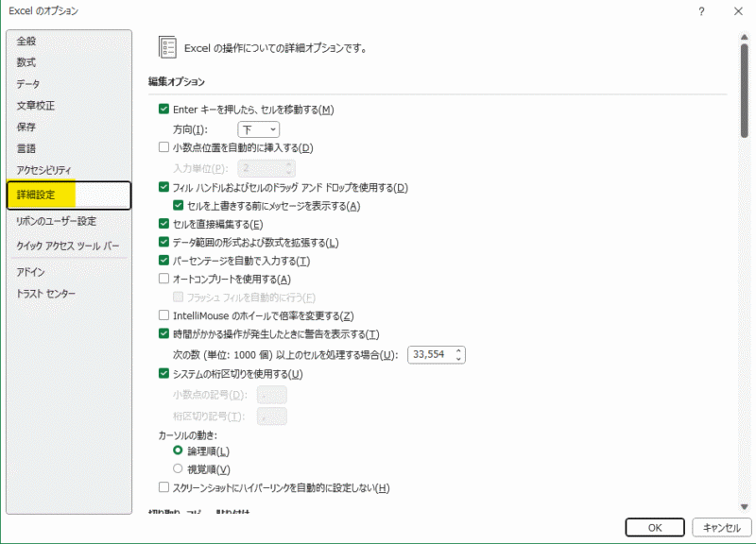Open the 'トラスト センター' category
Image resolution: width=756 pixels, height=544 pixels.
69,294
